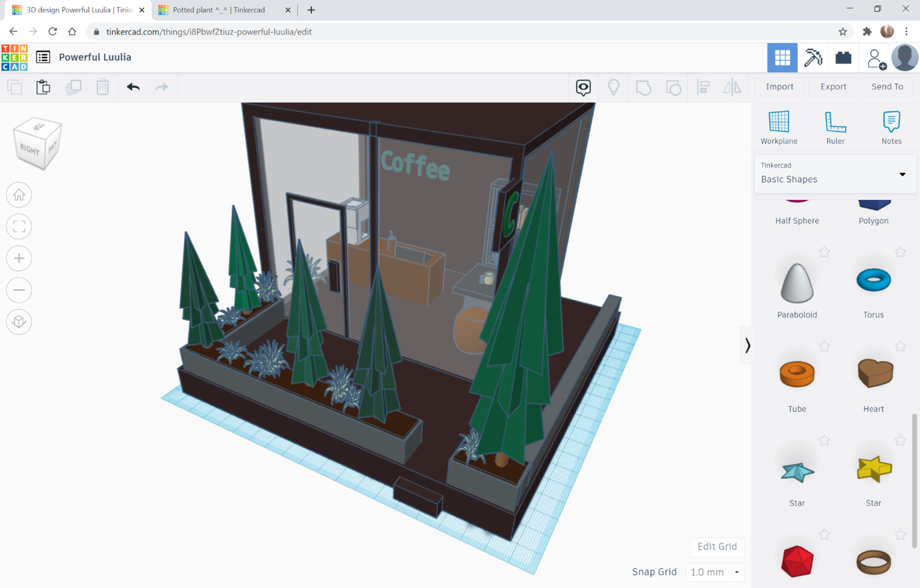Switch to 3D design grid view
This screenshot has height=588, width=920.
click(x=782, y=58)
